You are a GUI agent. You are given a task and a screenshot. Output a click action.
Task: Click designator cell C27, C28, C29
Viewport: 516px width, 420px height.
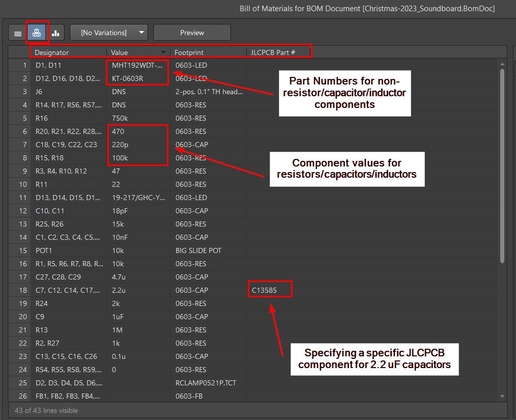click(69, 277)
